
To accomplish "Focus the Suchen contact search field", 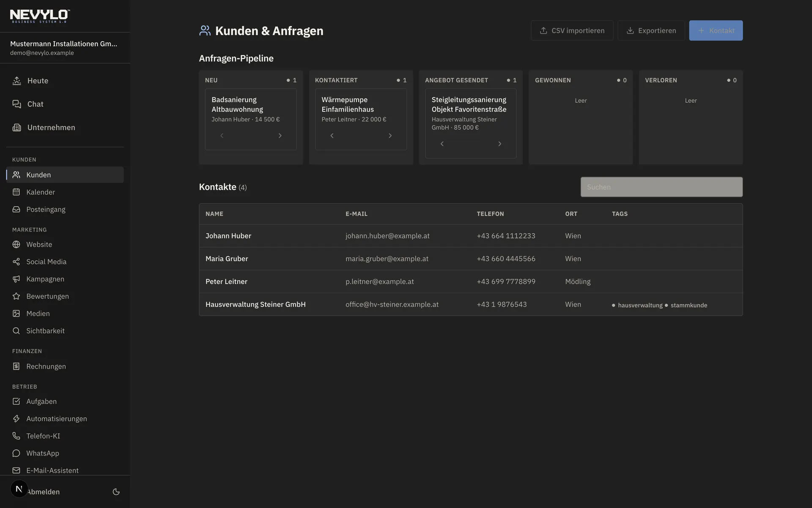I will tap(661, 187).
